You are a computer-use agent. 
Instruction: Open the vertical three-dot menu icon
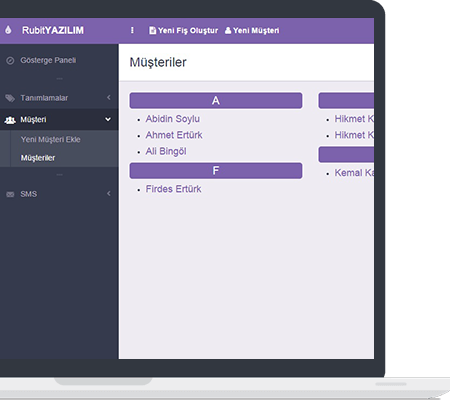tap(132, 30)
